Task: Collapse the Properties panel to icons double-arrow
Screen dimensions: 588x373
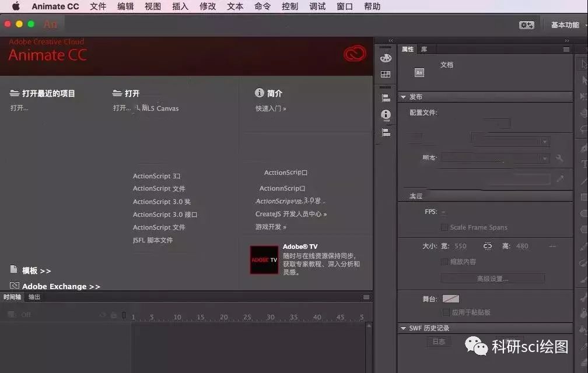Action: (566, 40)
